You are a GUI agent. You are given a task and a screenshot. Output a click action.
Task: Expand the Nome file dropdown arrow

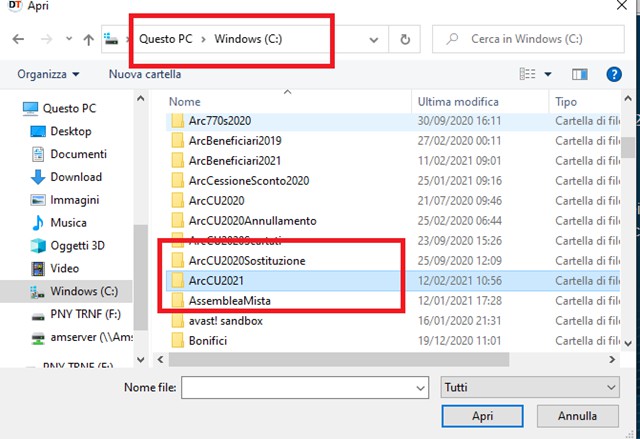tap(420, 388)
